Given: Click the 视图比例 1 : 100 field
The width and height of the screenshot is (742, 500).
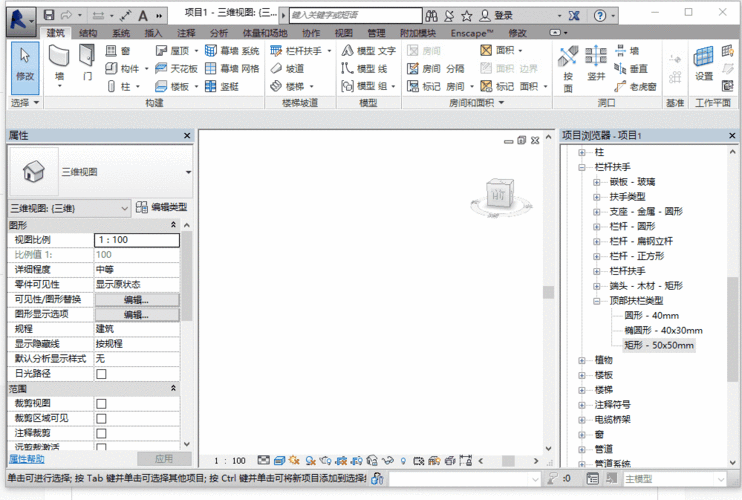Looking at the screenshot, I should [x=136, y=240].
